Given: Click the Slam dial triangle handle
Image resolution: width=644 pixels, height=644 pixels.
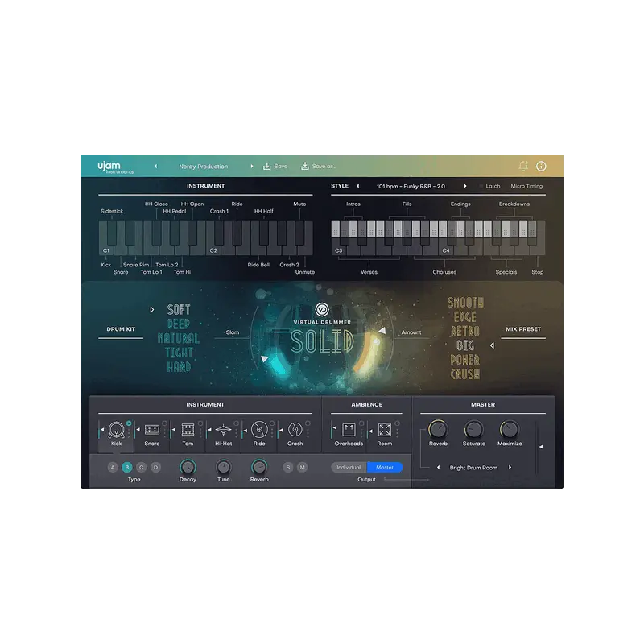Looking at the screenshot, I should pyautogui.click(x=265, y=358).
